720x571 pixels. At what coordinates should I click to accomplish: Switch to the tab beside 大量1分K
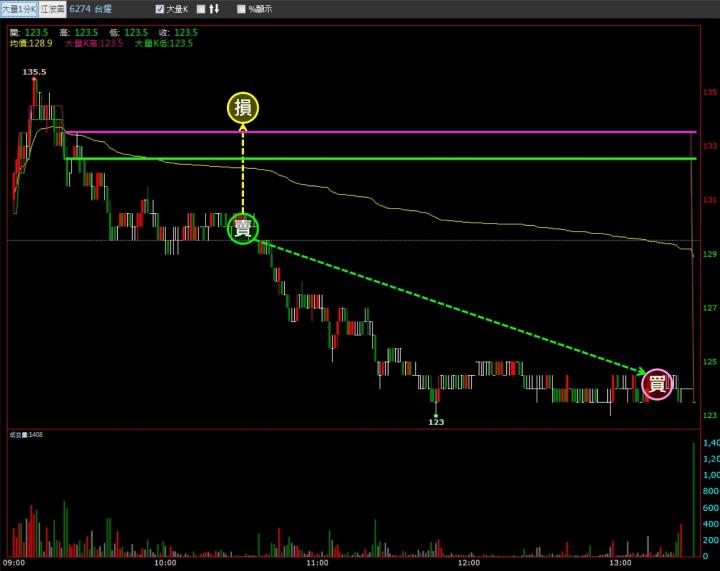click(x=53, y=9)
